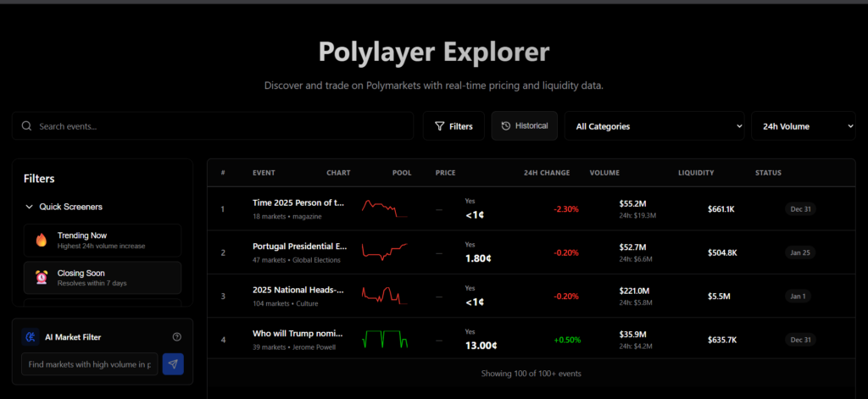Open the Portugal Presidential Election event

(x=299, y=246)
